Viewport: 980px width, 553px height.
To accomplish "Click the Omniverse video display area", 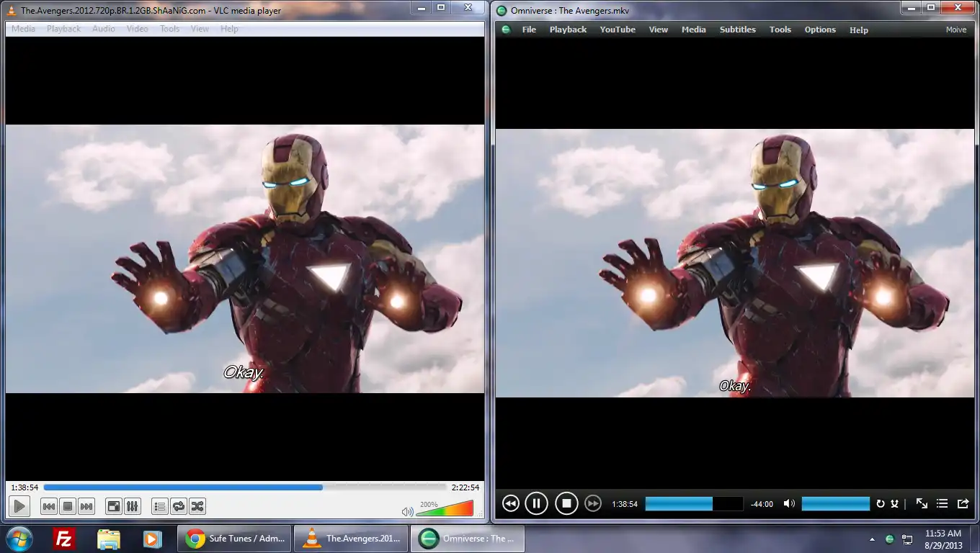I will (735, 263).
